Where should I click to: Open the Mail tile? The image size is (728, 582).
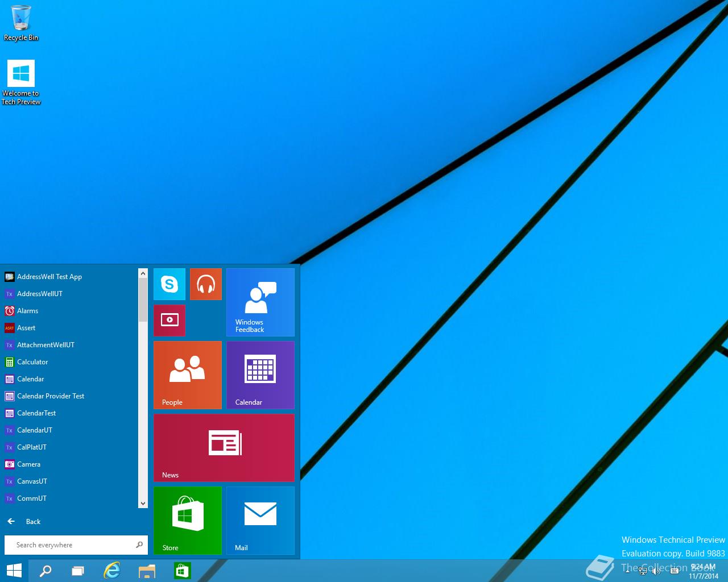click(x=260, y=521)
